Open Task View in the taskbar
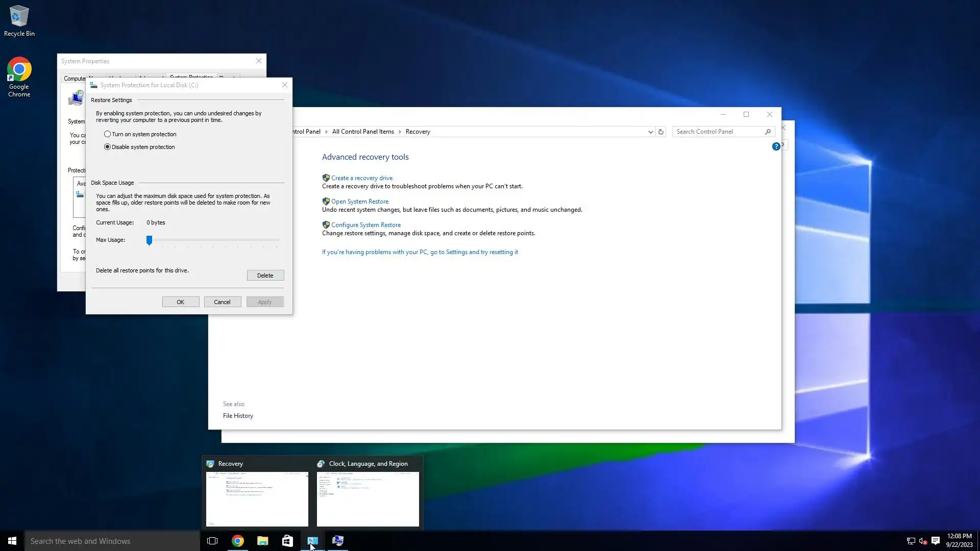Image resolution: width=980 pixels, height=551 pixels. tap(212, 541)
